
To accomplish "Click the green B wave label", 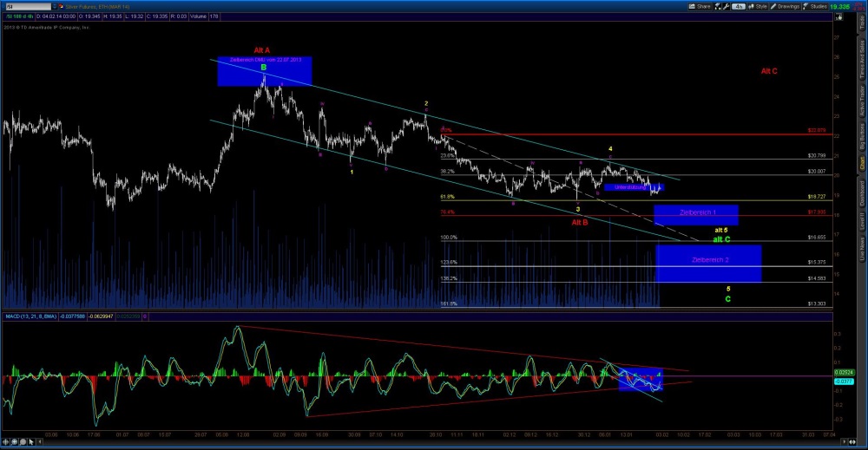I will 263,65.
